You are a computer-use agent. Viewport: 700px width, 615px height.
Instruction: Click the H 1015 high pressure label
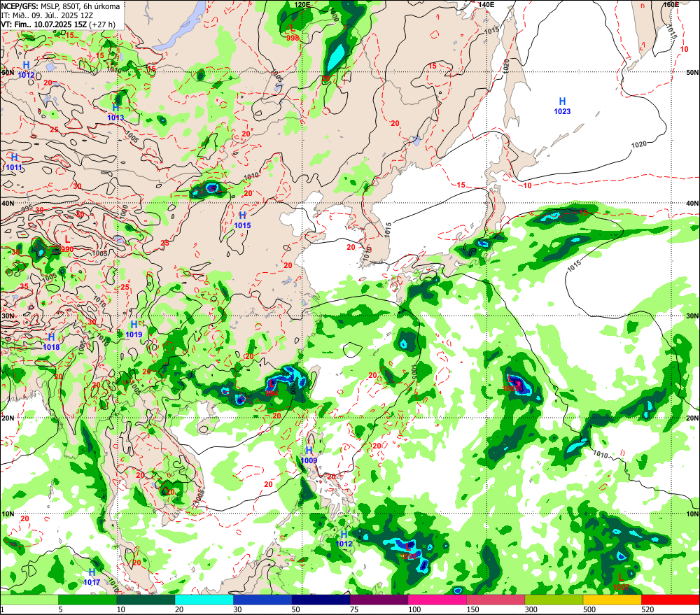click(242, 220)
